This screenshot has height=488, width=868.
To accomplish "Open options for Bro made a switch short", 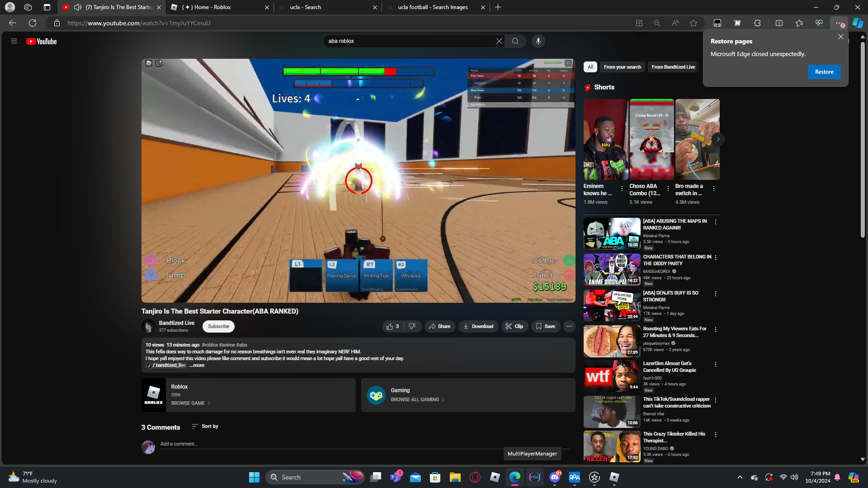I will (714, 189).
